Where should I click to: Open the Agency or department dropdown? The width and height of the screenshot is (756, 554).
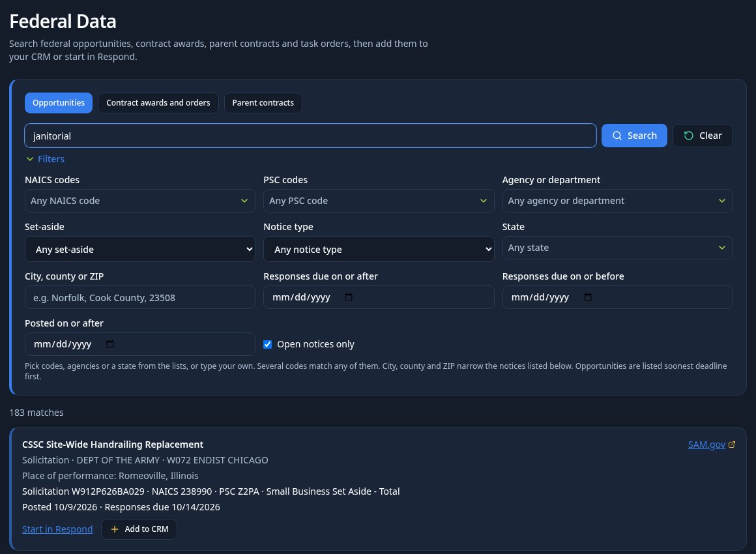(617, 201)
